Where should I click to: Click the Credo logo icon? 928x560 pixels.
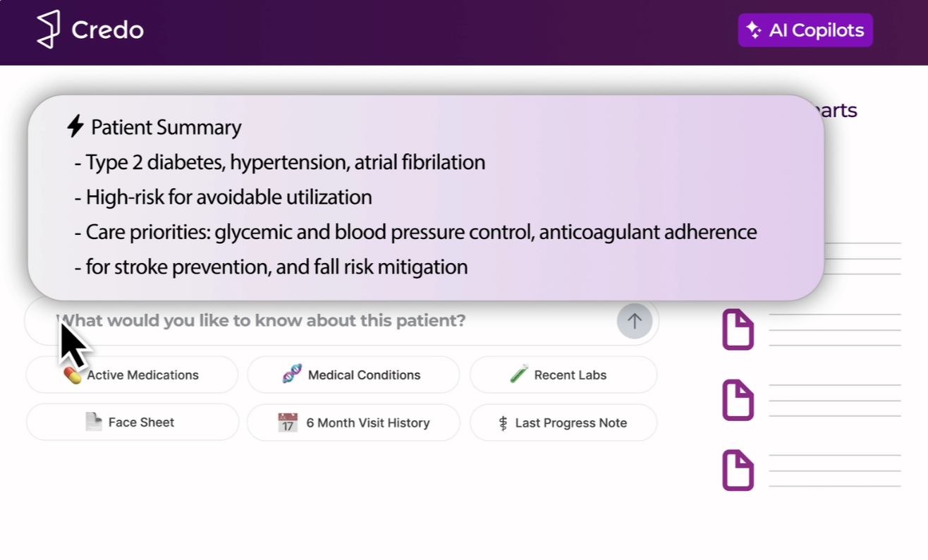tap(48, 30)
